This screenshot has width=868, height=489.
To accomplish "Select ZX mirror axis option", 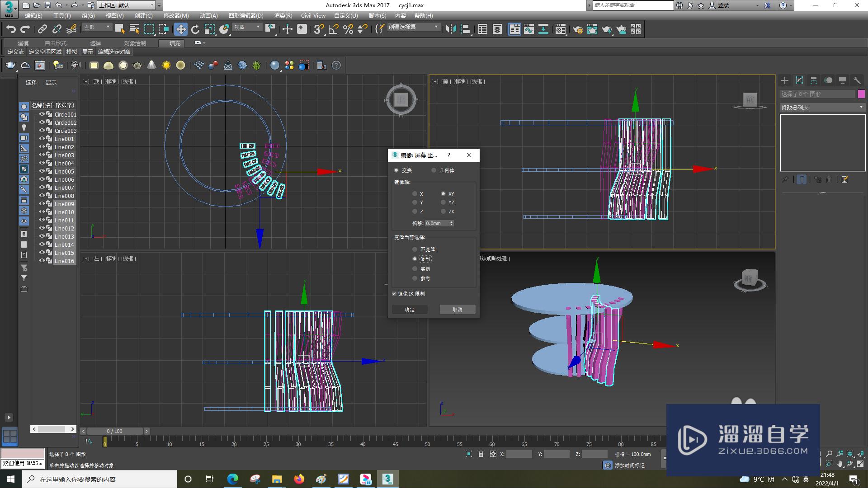I will (x=443, y=212).
